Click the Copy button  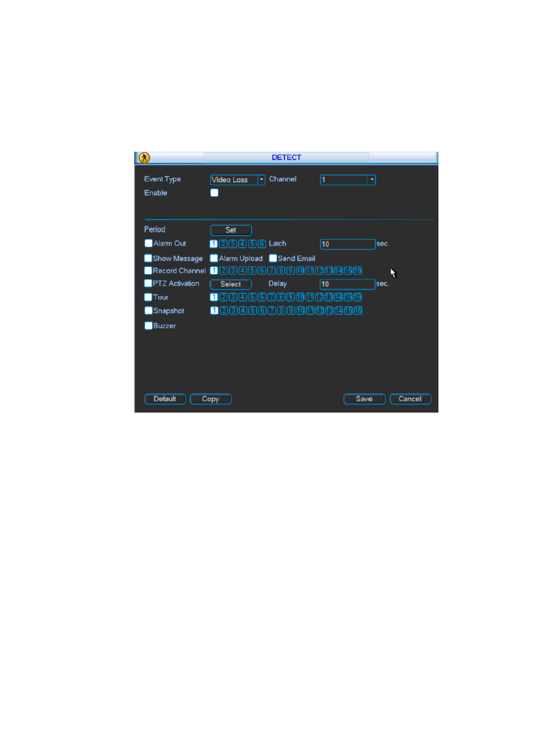pos(210,399)
